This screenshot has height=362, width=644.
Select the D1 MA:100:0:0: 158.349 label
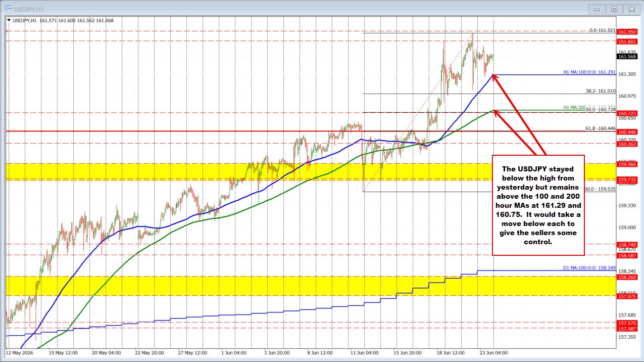pos(589,267)
